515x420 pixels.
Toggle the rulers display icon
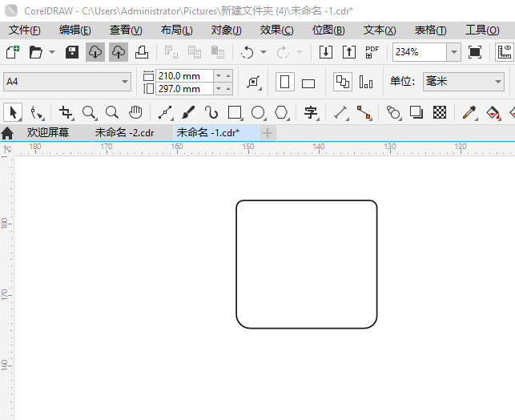pos(505,52)
